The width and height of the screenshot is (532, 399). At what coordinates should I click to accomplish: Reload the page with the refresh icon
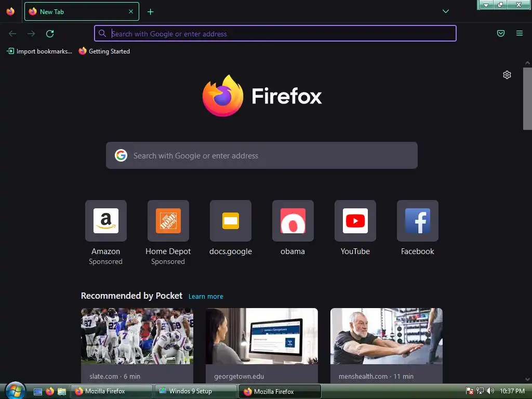click(50, 34)
